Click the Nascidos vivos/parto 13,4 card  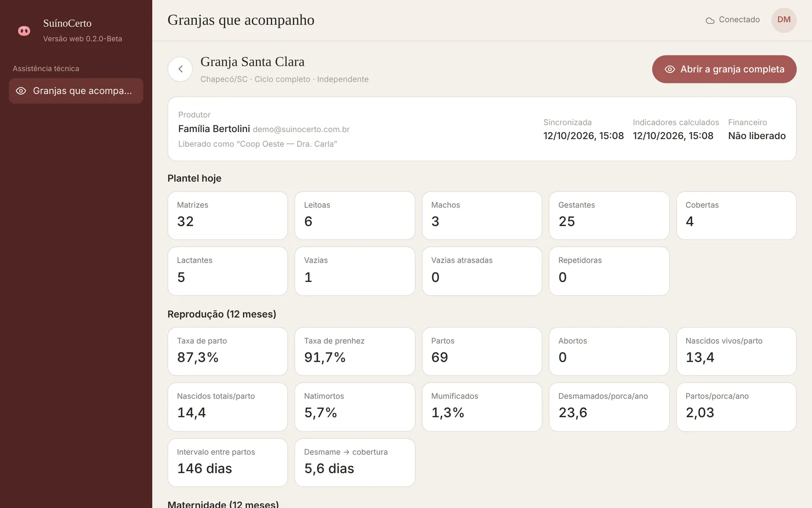(736, 352)
